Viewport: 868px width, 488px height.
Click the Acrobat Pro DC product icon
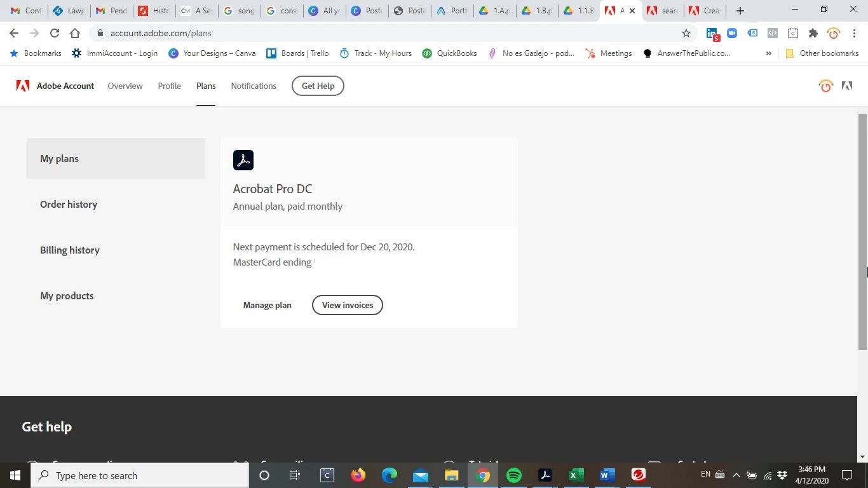tap(243, 160)
